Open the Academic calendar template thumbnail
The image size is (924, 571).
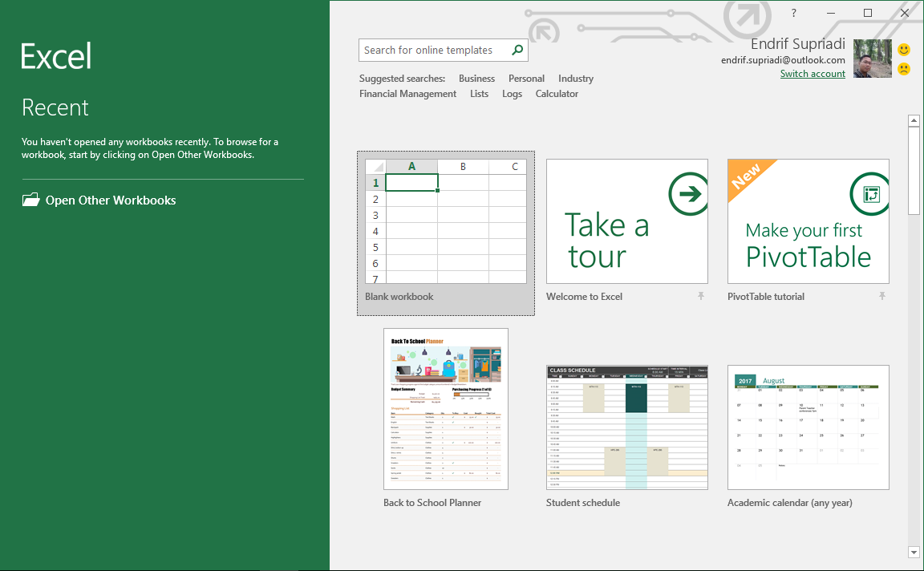click(808, 427)
